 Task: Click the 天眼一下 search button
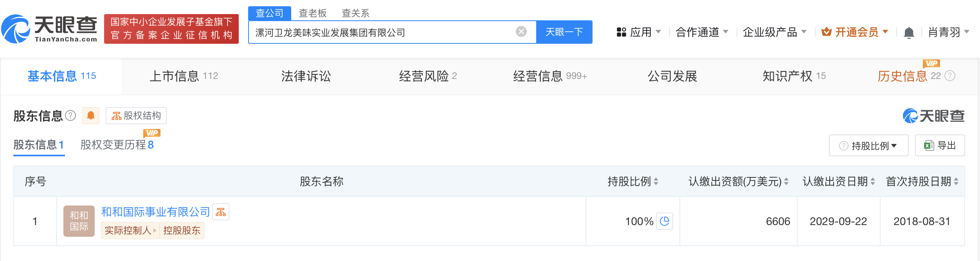(x=564, y=32)
